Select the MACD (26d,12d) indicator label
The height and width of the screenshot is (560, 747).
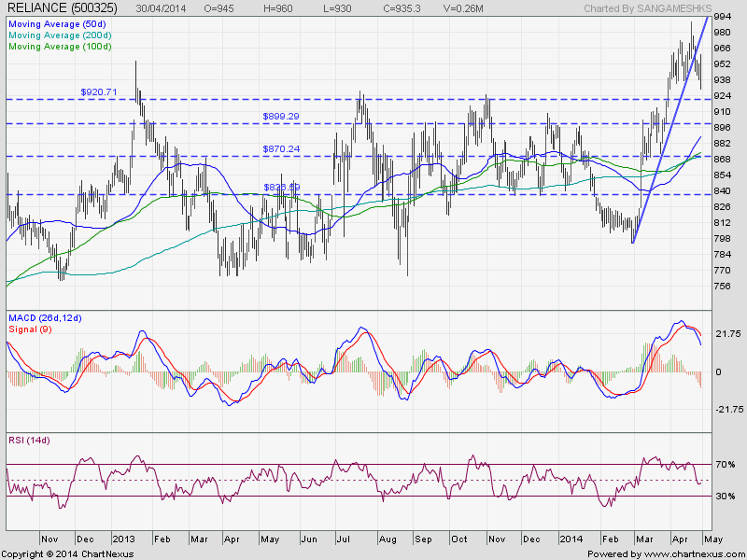pos(45,318)
